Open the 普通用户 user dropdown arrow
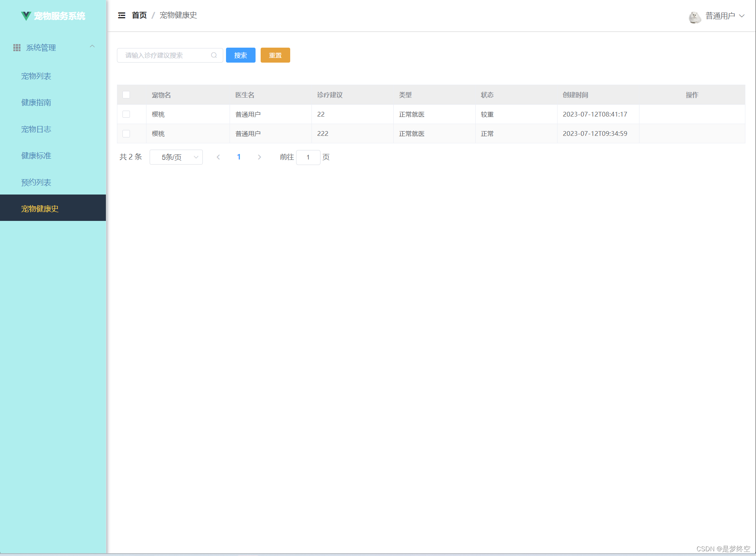Viewport: 756px width, 556px height. (742, 16)
